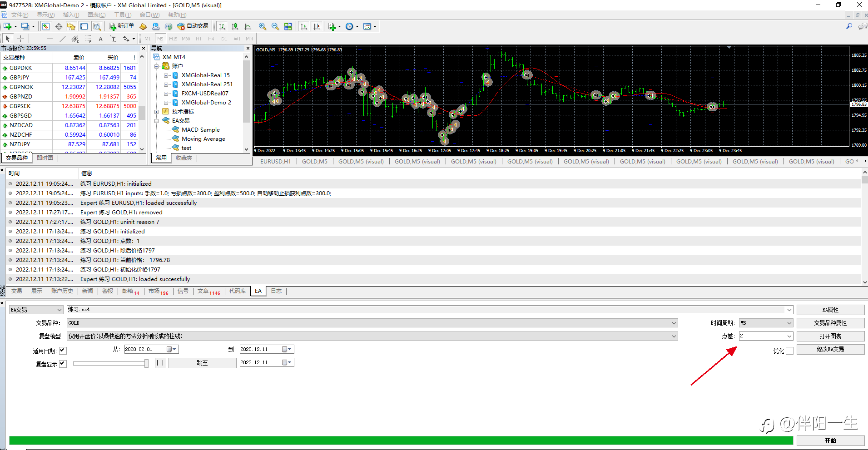Open 文件 File menu
The width and height of the screenshot is (868, 450).
tap(20, 15)
